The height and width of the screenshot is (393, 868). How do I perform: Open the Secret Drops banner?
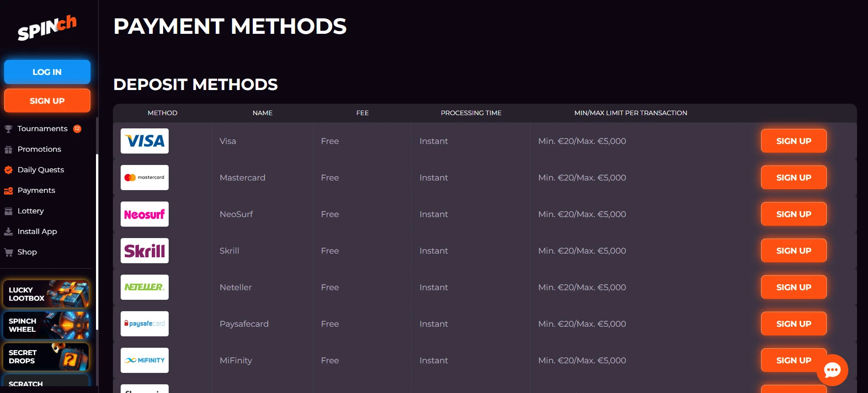point(46,356)
